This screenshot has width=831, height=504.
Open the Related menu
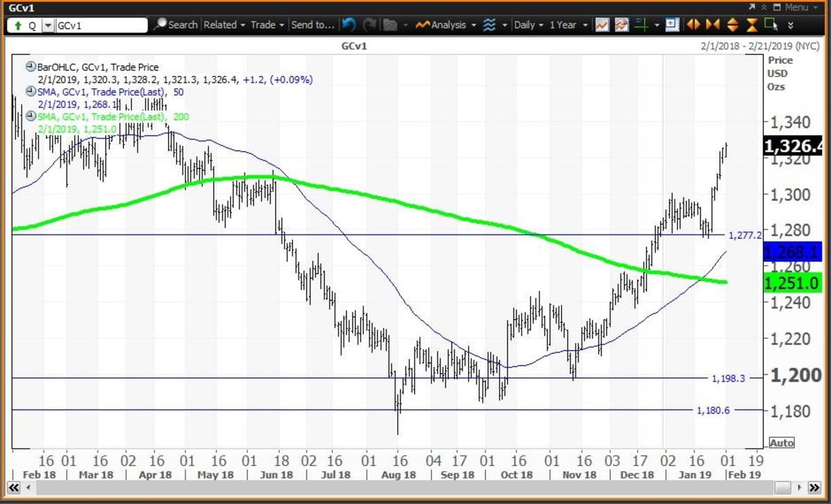pyautogui.click(x=224, y=25)
